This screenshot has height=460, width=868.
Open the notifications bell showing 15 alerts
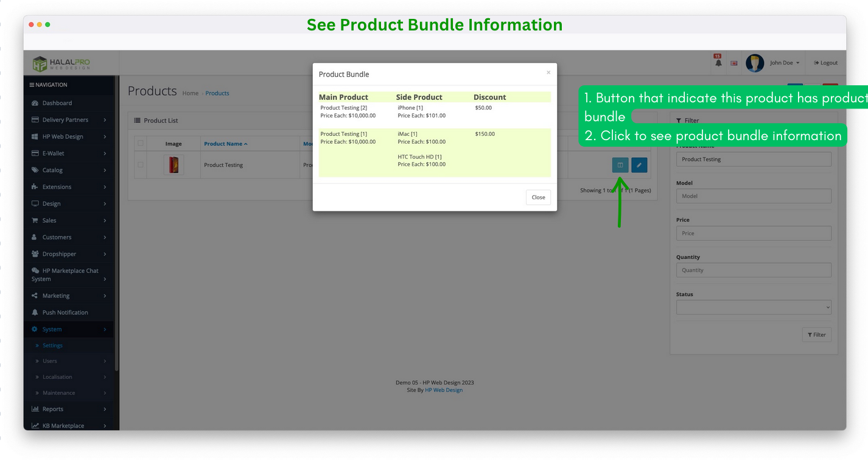pyautogui.click(x=719, y=62)
